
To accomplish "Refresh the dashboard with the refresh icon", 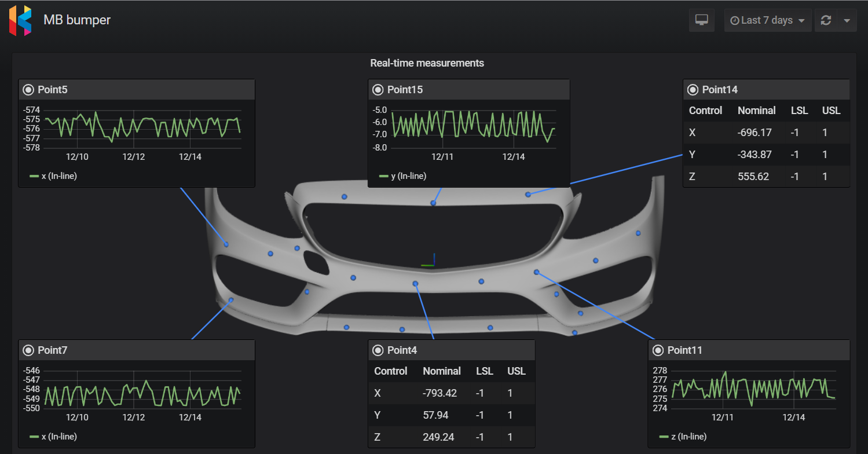I will point(826,20).
